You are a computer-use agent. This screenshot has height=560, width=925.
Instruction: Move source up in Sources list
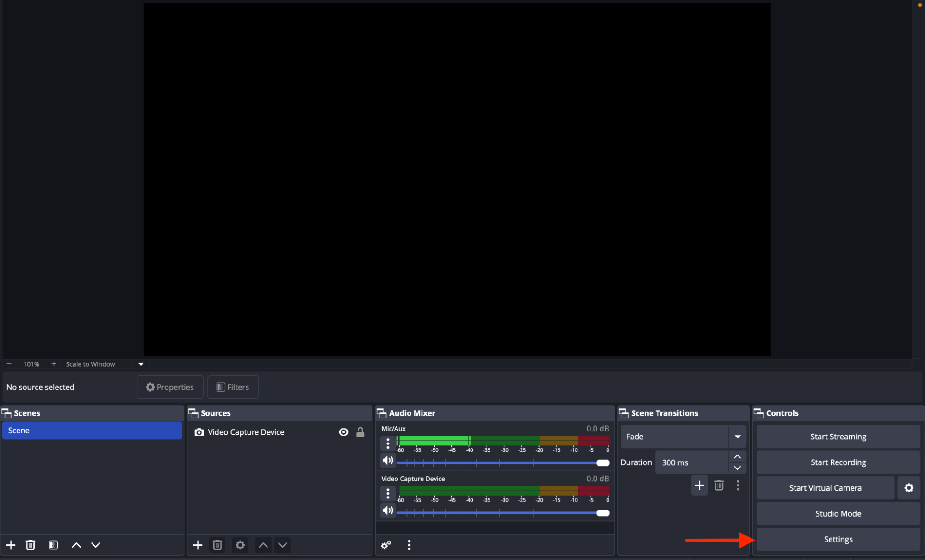point(263,545)
